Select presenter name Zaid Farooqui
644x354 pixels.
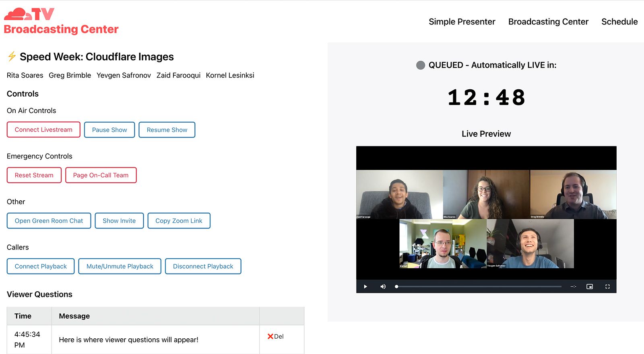point(179,75)
